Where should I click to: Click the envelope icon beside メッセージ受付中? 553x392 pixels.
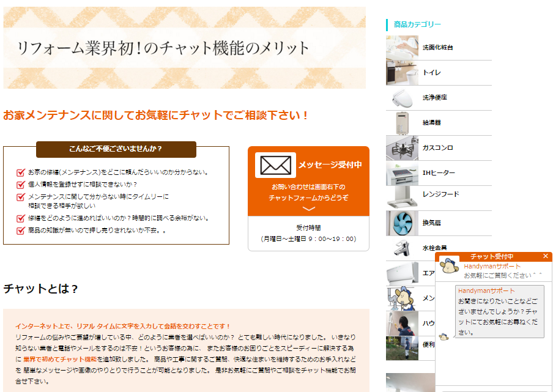tap(275, 165)
